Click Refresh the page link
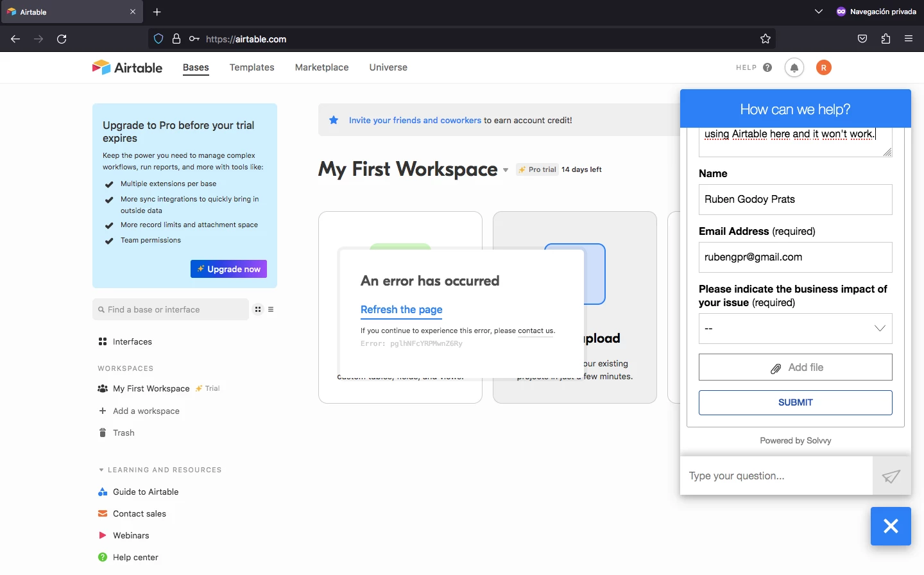The height and width of the screenshot is (575, 924). [402, 310]
